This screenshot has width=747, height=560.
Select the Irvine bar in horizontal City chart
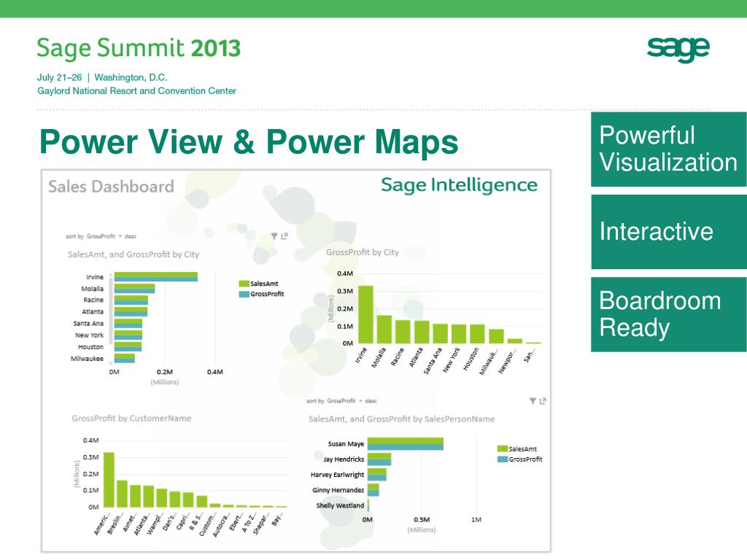(x=156, y=276)
